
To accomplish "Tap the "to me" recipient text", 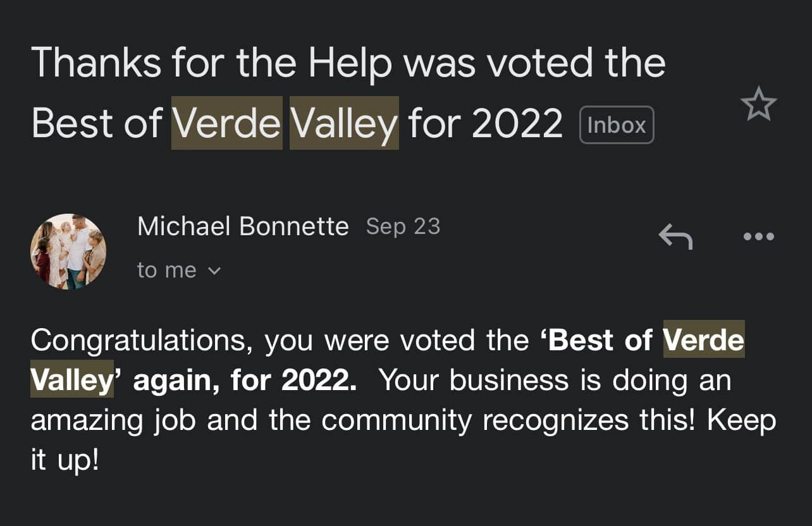I will 166,271.
